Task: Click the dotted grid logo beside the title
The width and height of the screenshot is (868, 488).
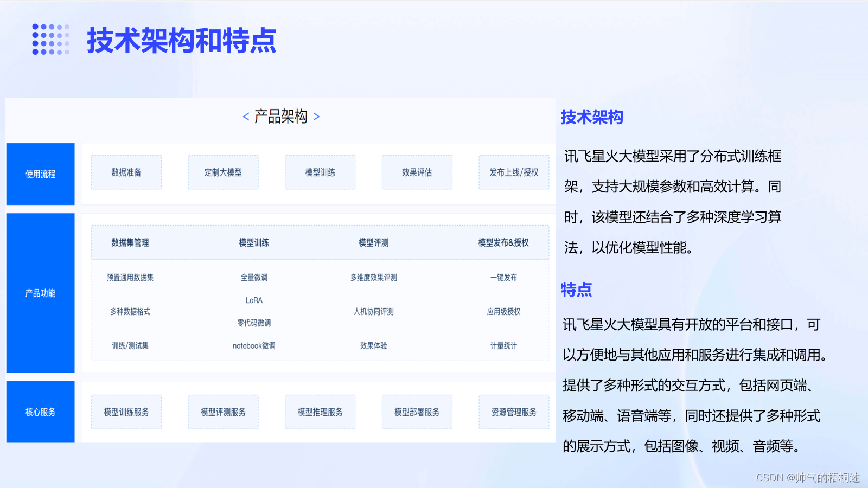Action: [50, 39]
